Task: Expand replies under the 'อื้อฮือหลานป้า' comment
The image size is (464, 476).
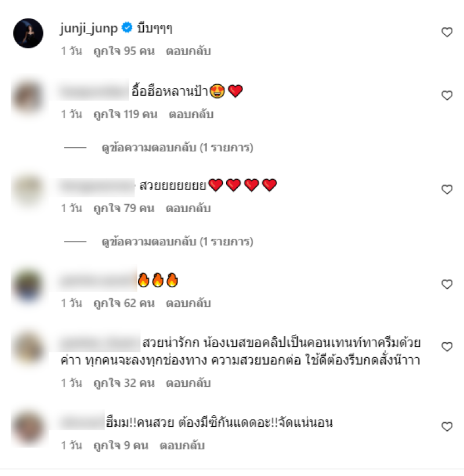Action: click(177, 148)
